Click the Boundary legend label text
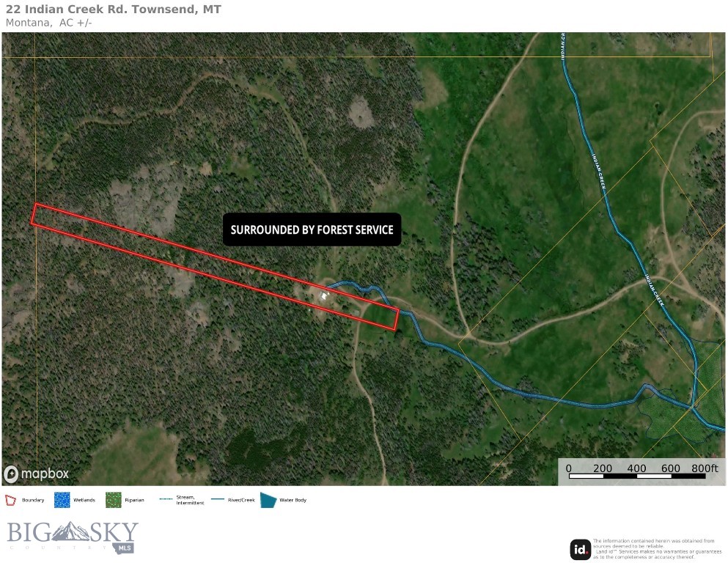Image resolution: width=728 pixels, height=563 pixels. [33, 500]
